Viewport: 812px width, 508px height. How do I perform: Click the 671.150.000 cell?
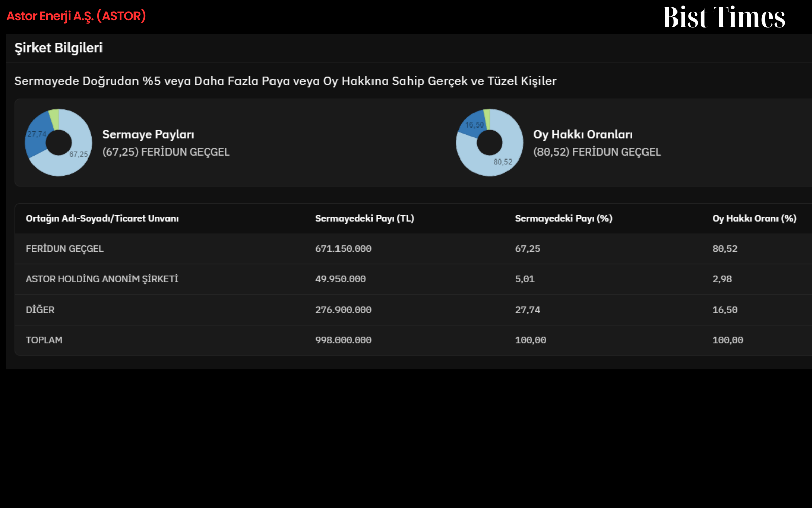343,249
